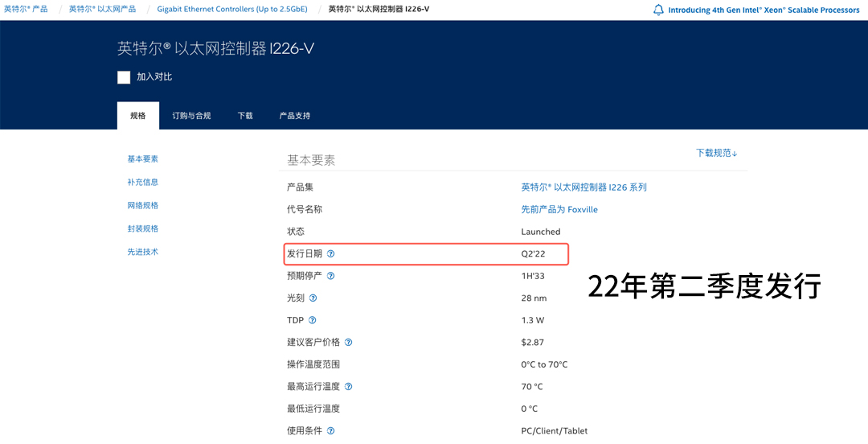The width and height of the screenshot is (868, 444).
Task: Open the 下载规范 download link
Action: [x=716, y=153]
